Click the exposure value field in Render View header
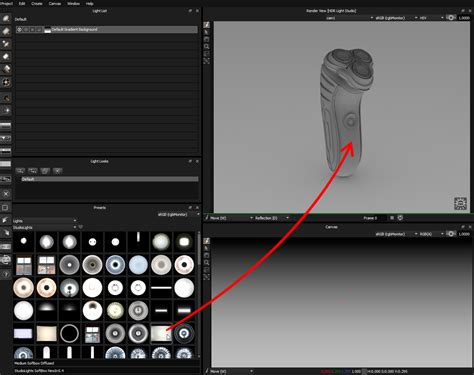Image resolution: width=474 pixels, height=375 pixels. [464, 18]
